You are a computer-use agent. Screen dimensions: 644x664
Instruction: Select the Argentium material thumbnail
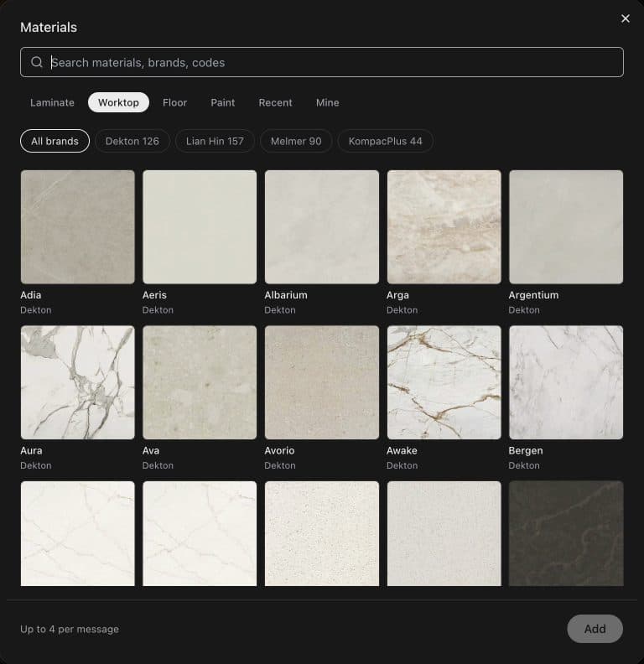566,227
